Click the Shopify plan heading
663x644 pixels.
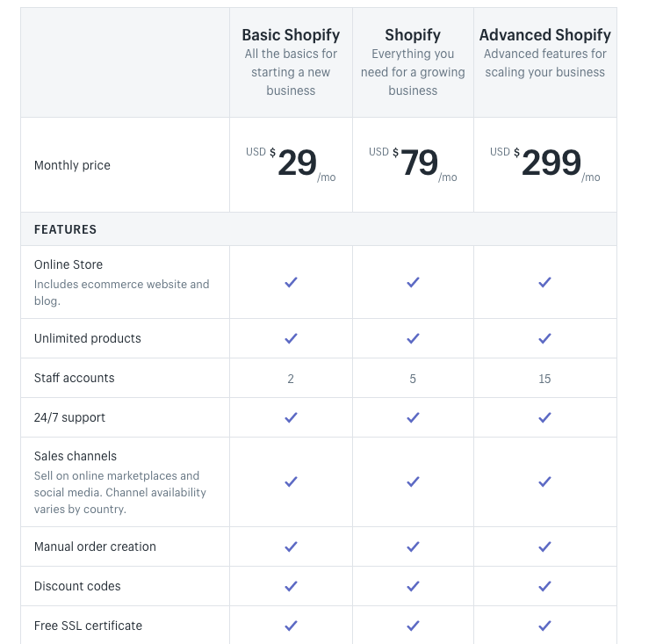(413, 35)
